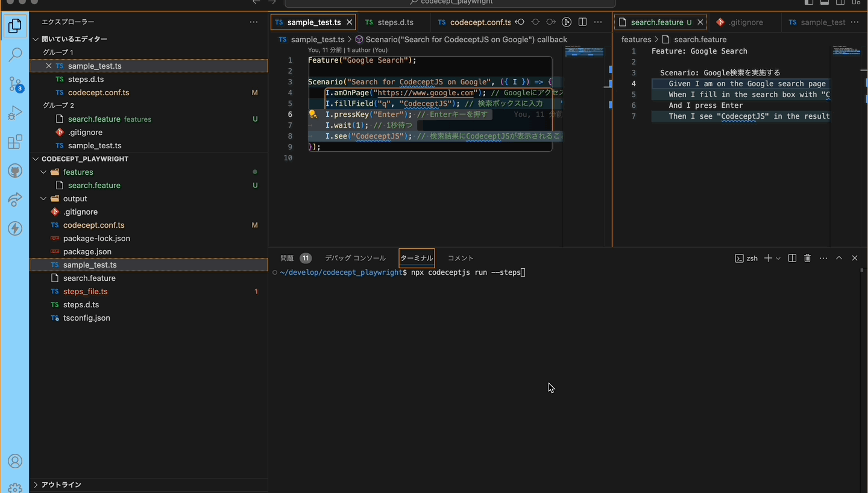Maximize the panel with the chevron-up icon
This screenshot has height=493, width=868.
[839, 258]
